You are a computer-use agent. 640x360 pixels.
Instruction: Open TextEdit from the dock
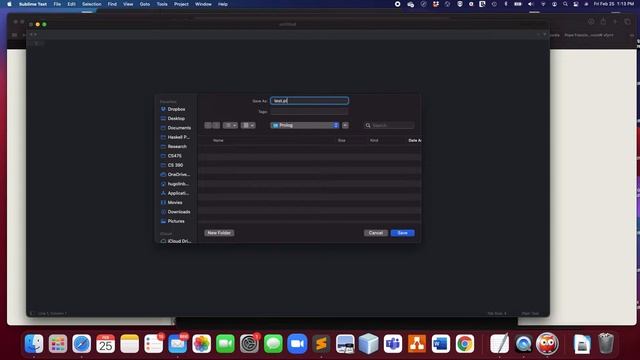500,344
